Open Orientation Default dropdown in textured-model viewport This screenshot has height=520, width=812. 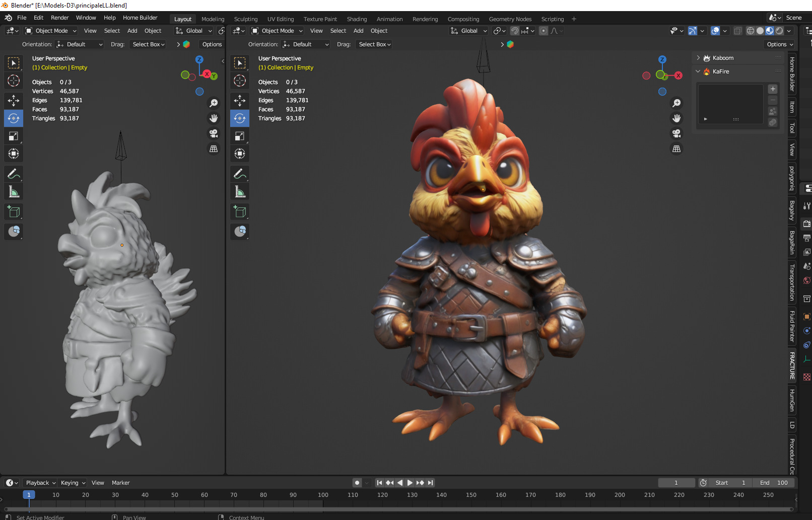click(x=306, y=44)
